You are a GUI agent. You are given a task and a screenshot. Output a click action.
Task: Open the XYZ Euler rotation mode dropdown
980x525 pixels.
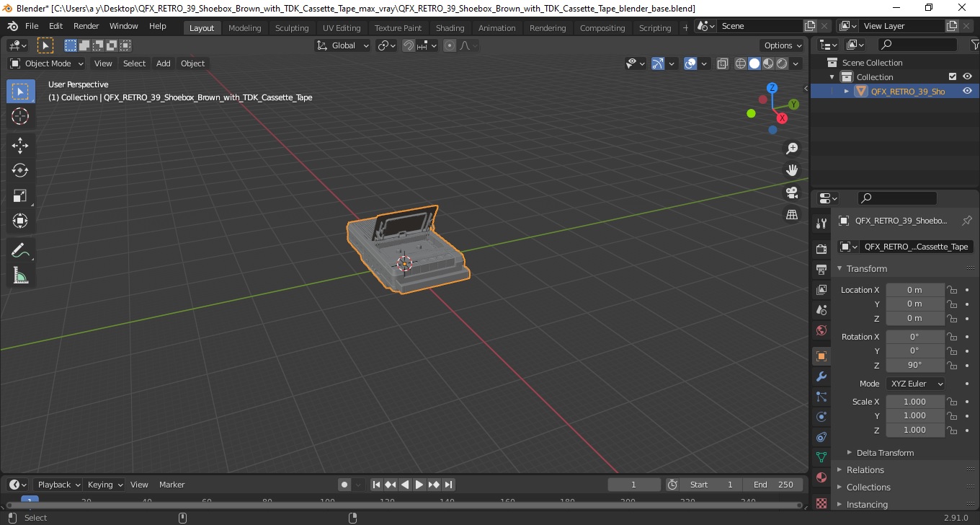(915, 384)
